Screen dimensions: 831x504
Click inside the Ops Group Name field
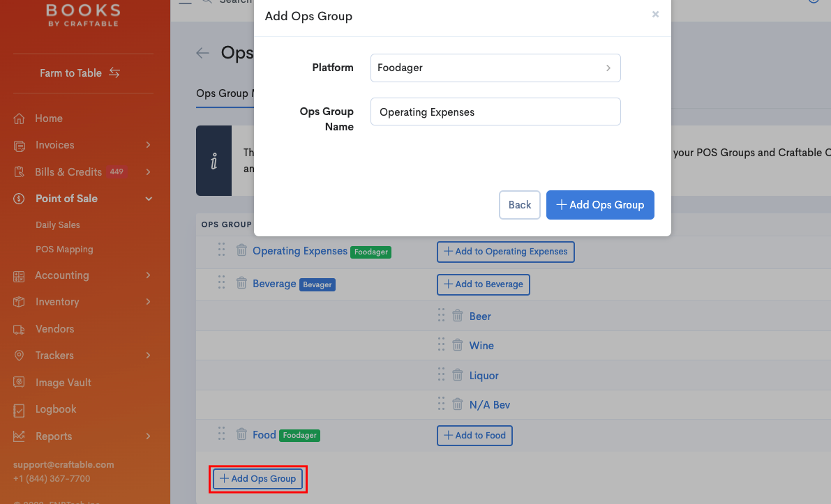point(495,112)
